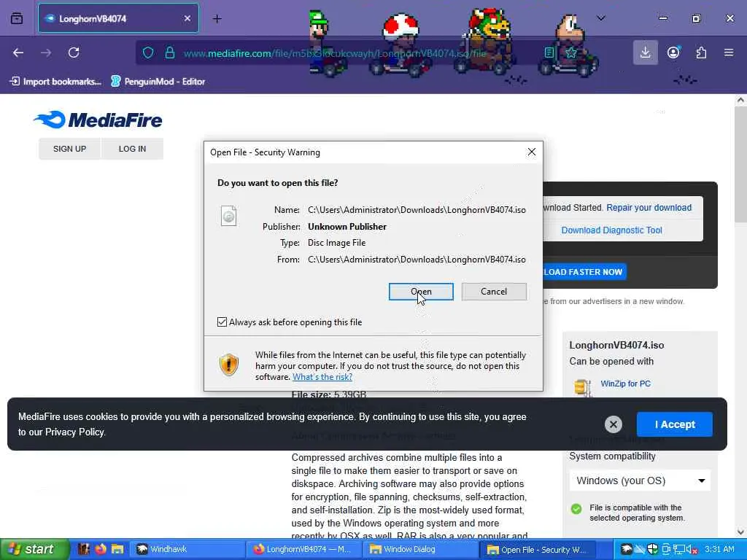Click scrollbar up arrow
This screenshot has width=747, height=560.
pyautogui.click(x=740, y=100)
